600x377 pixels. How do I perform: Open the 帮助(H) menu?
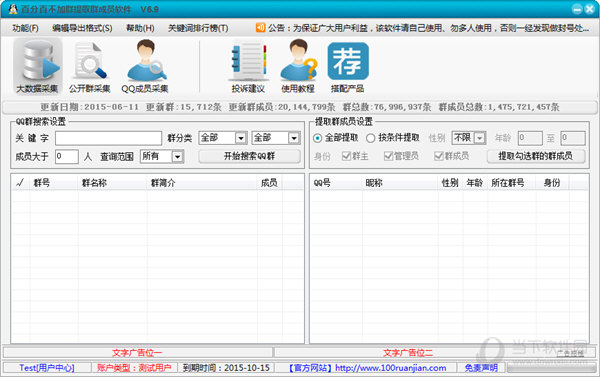click(140, 28)
